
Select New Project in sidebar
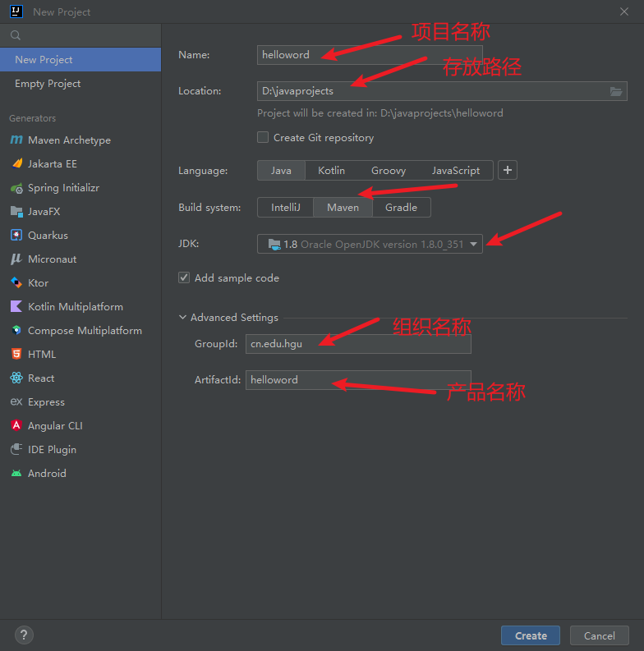coord(80,59)
